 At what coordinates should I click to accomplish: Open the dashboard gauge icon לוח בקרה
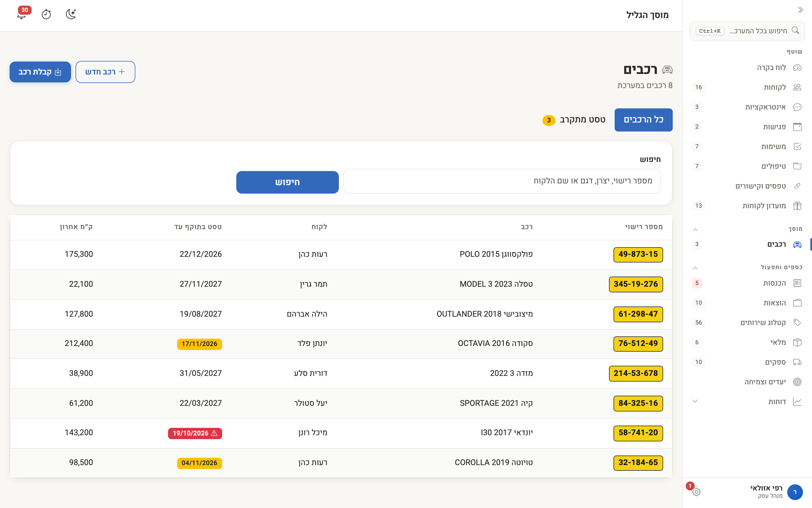tap(797, 67)
